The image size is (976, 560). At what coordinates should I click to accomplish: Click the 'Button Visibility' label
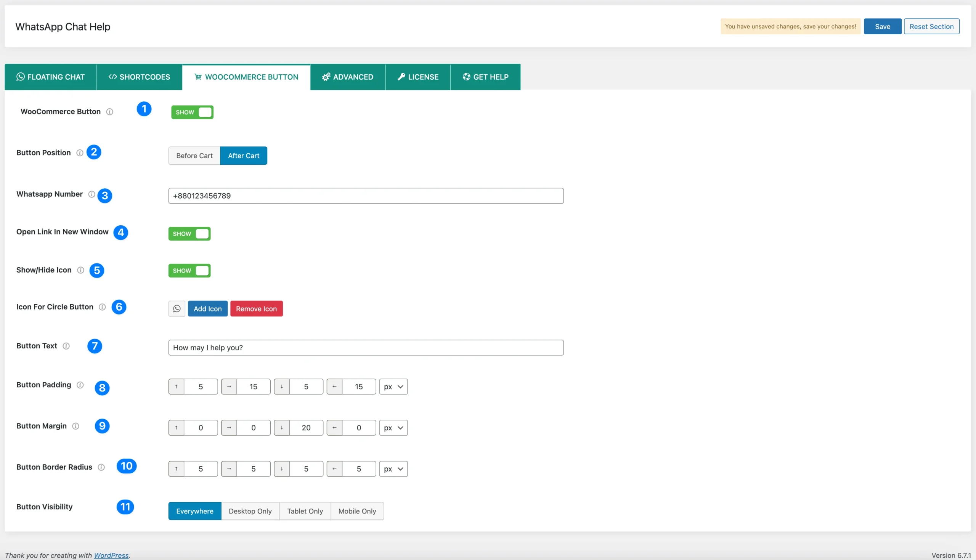[44, 507]
